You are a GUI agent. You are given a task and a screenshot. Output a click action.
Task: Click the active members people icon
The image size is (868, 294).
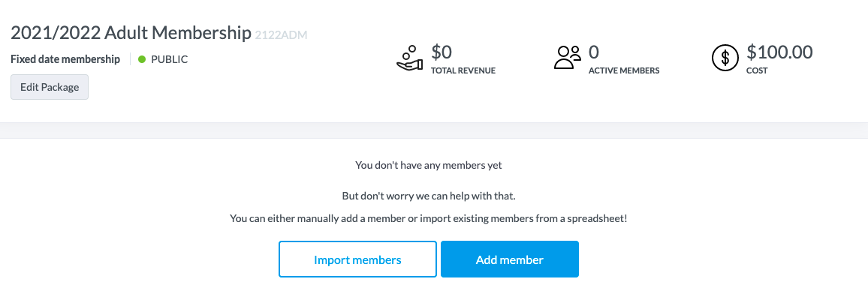tap(568, 58)
